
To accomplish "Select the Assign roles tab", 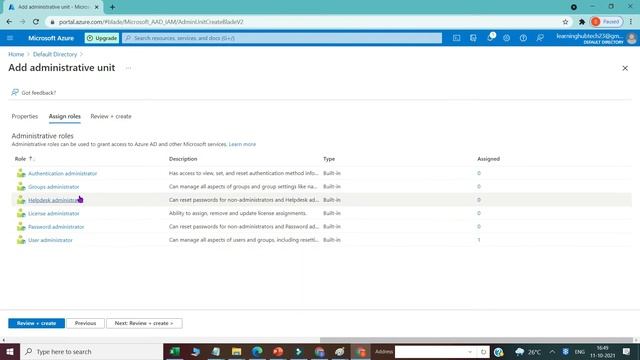I will (64, 116).
